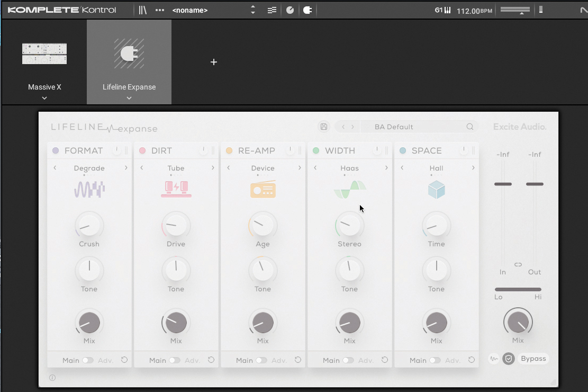Click the Degrade waveform icon
The image size is (588, 392).
[x=89, y=189]
